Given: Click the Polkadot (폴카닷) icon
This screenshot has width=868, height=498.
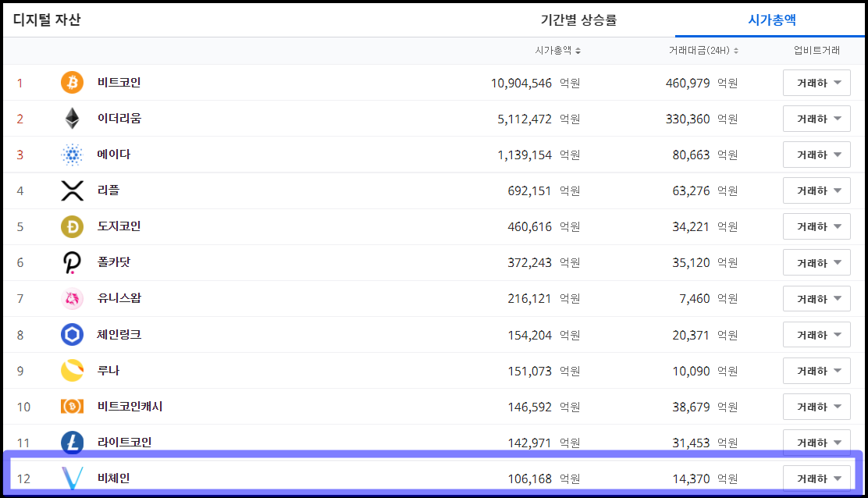Looking at the screenshot, I should [x=72, y=262].
